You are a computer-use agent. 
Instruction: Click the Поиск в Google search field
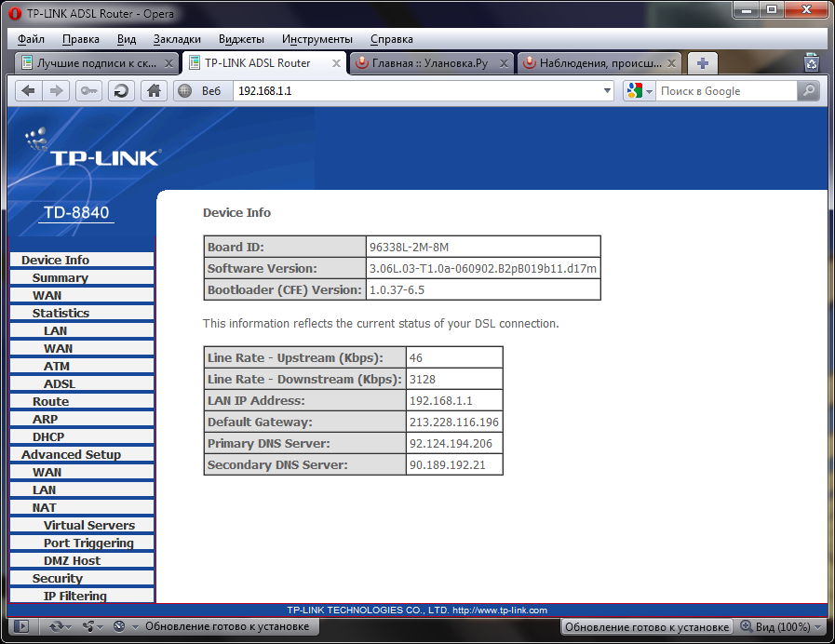click(726, 91)
